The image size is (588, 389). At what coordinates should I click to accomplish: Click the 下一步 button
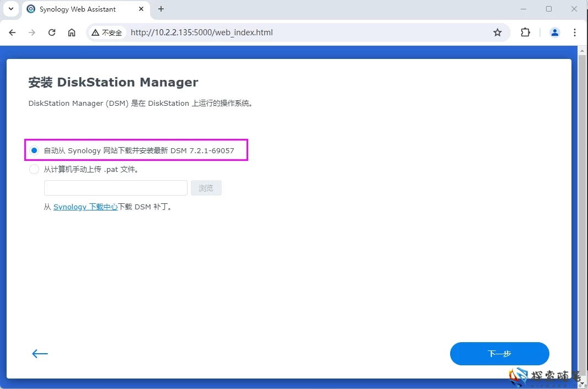pyautogui.click(x=499, y=354)
